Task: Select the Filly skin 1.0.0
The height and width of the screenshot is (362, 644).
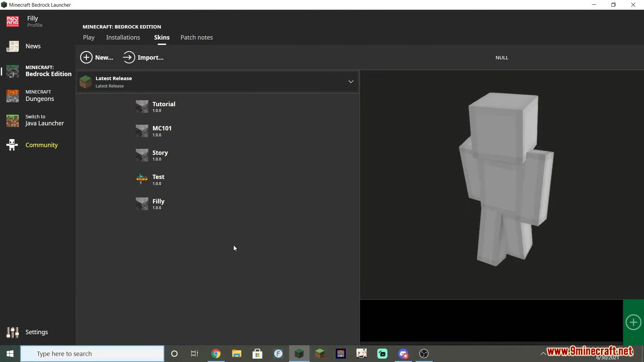Action: point(158,204)
